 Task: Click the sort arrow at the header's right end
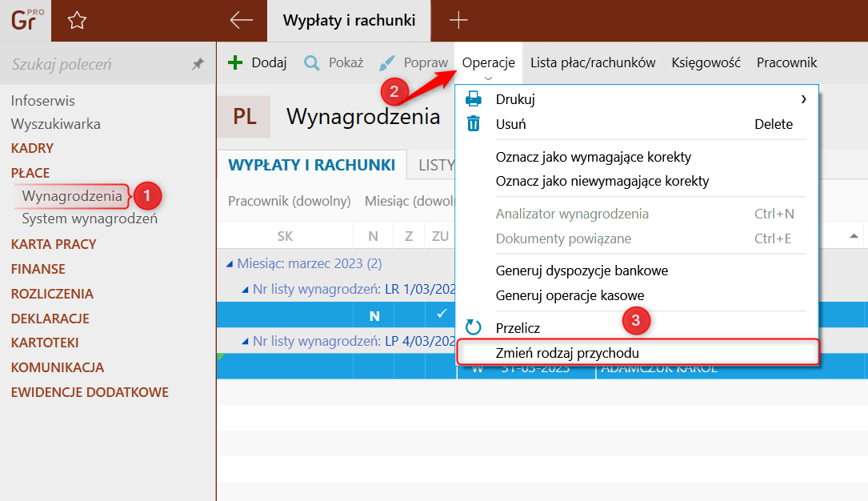point(854,236)
